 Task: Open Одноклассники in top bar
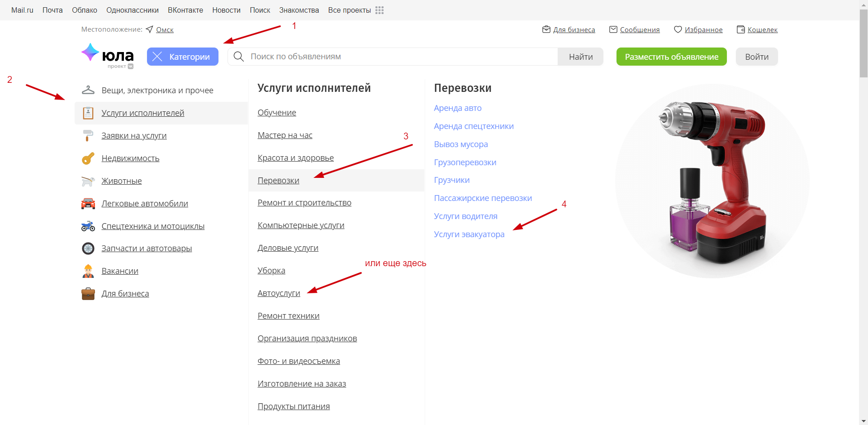[x=133, y=10]
